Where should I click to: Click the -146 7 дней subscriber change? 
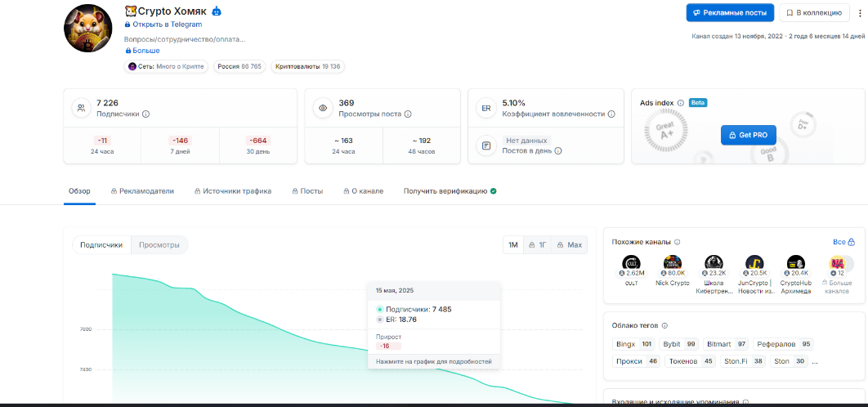[x=180, y=145]
